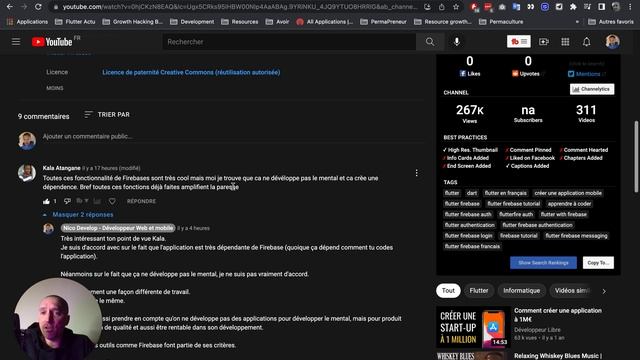Open the YouTube hamburger guide menu
This screenshot has width=640, height=360.
(x=16, y=42)
